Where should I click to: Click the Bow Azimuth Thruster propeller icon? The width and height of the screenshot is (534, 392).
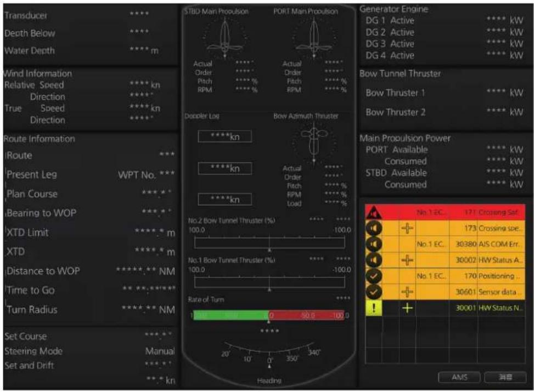pyautogui.click(x=314, y=142)
